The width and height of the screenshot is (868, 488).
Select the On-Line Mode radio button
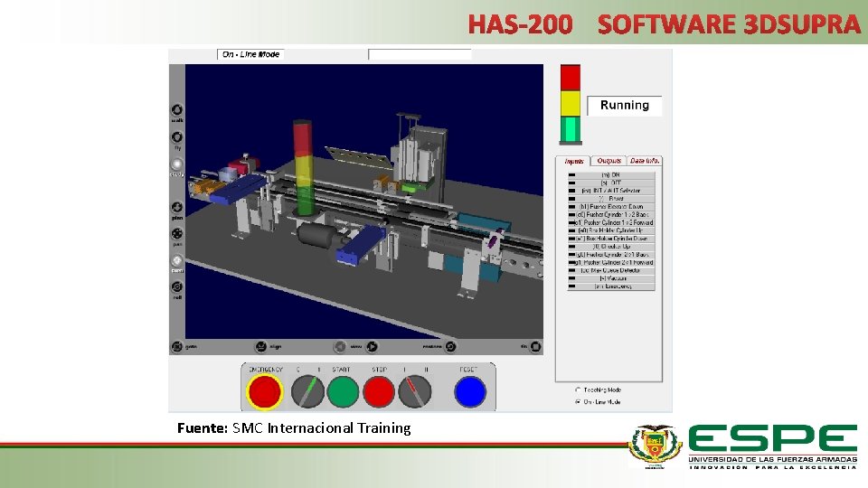pyautogui.click(x=578, y=402)
